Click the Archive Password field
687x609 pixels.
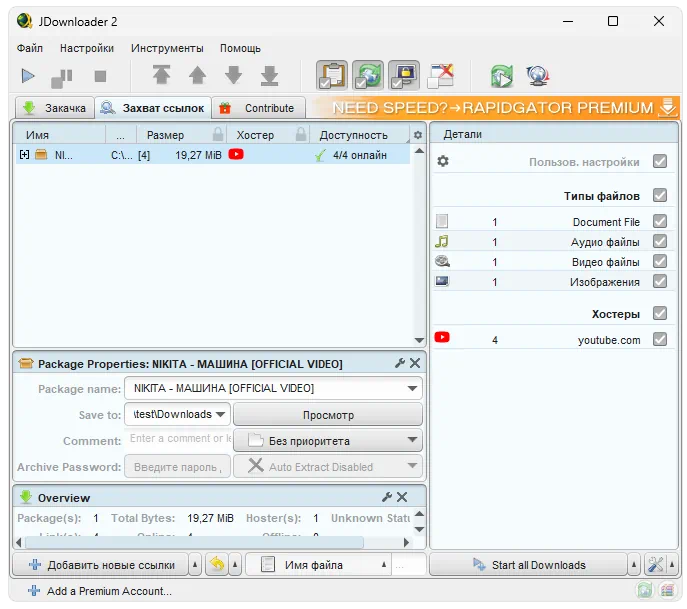pos(177,467)
